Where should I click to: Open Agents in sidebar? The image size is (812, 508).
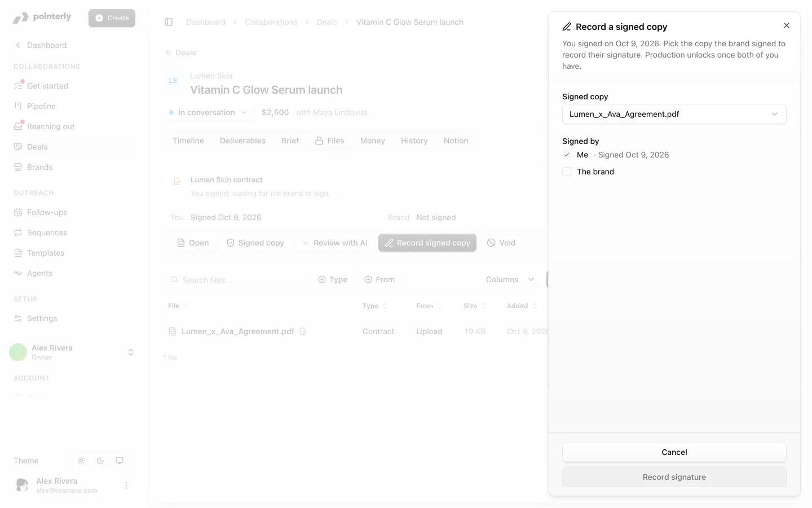(73, 273)
